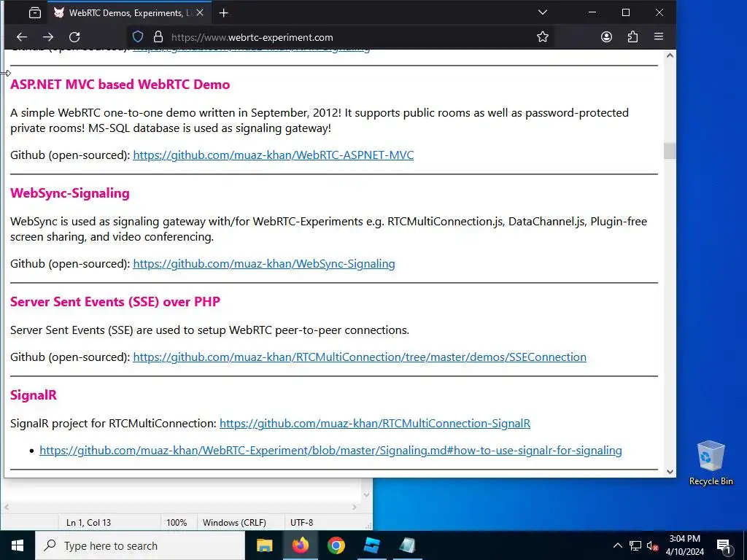Open the notification center icon

724,545
